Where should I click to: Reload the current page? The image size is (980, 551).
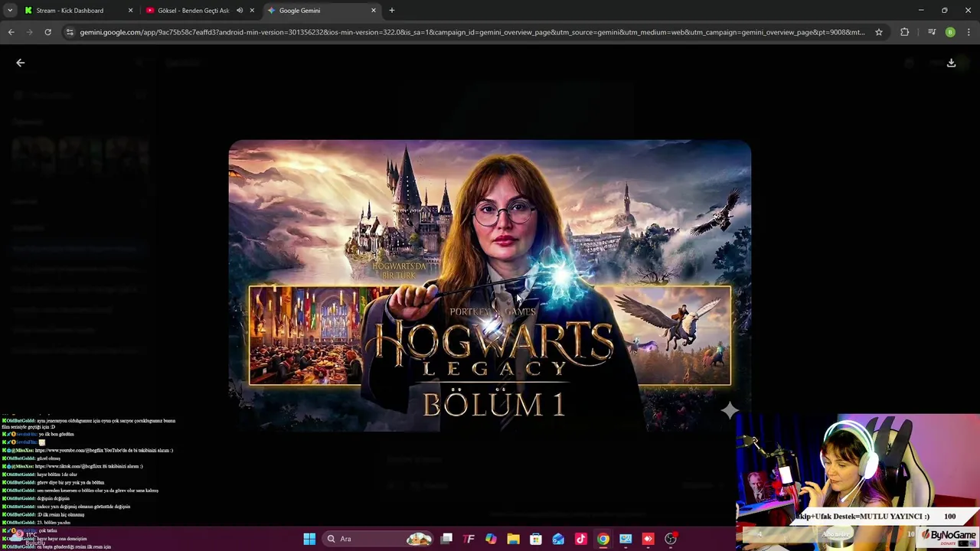click(47, 32)
